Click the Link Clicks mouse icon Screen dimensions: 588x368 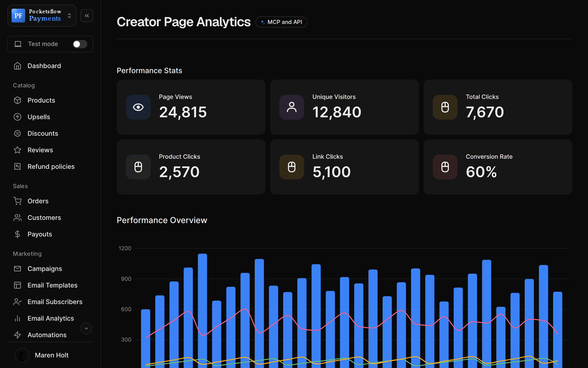[x=292, y=167]
